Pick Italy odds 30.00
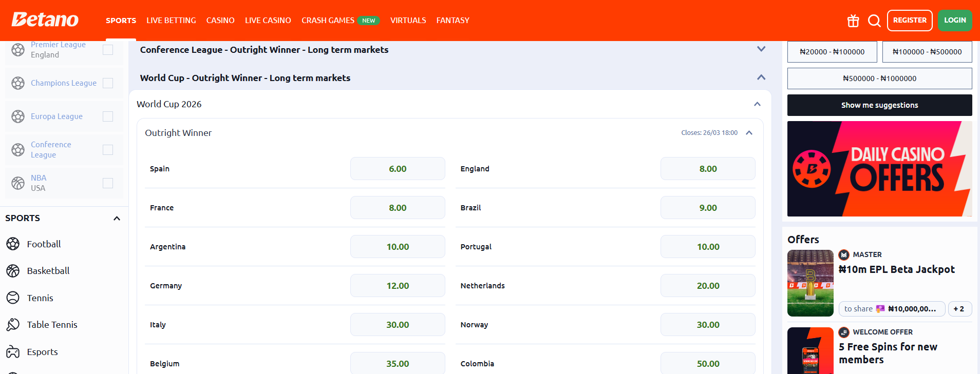Image resolution: width=980 pixels, height=374 pixels. point(398,325)
